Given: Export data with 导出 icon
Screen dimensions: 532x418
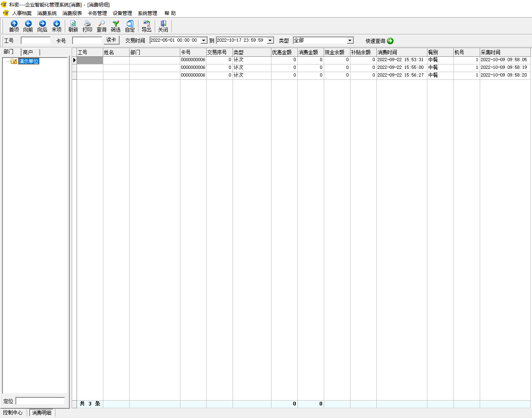Looking at the screenshot, I should (147, 26).
